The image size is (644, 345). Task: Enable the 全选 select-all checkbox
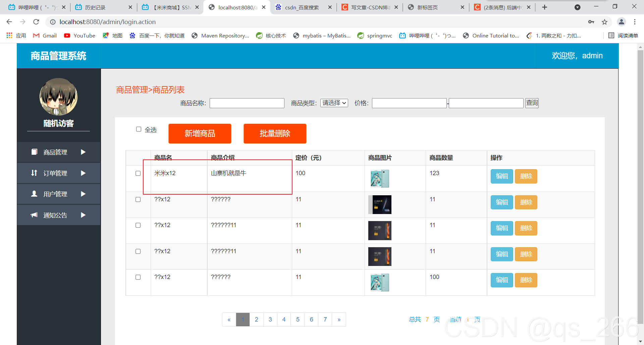139,129
